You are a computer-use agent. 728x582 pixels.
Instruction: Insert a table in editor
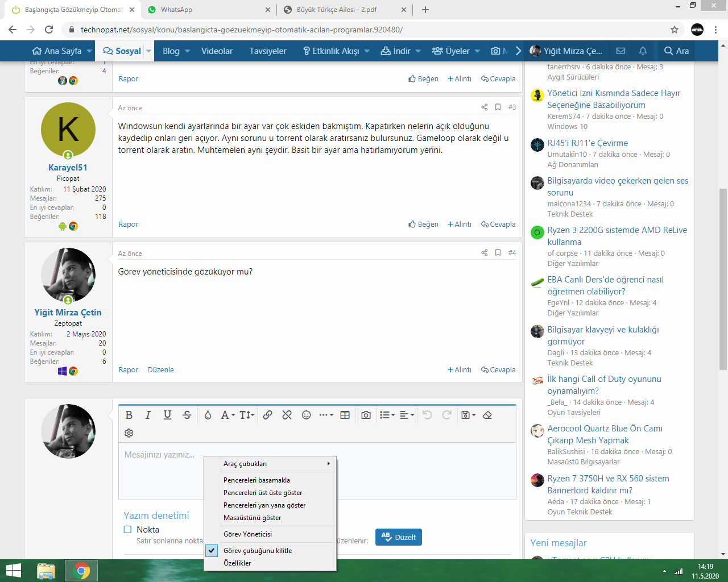[345, 415]
